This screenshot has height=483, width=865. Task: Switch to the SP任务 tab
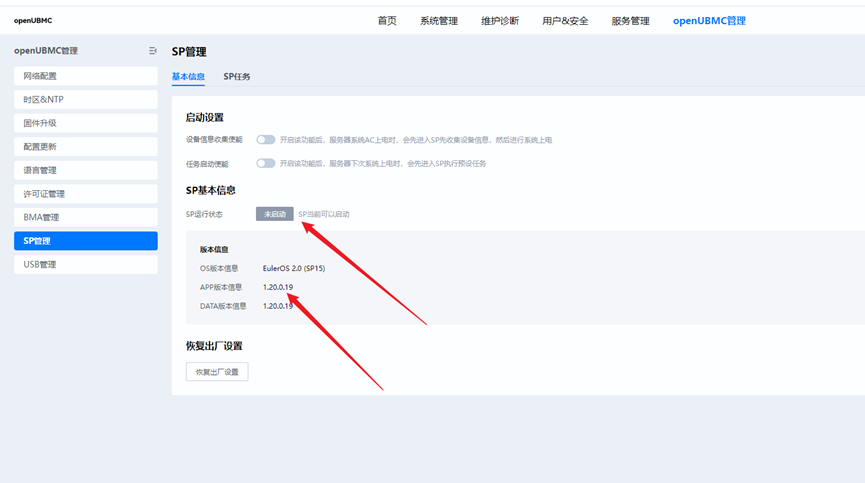(x=237, y=76)
